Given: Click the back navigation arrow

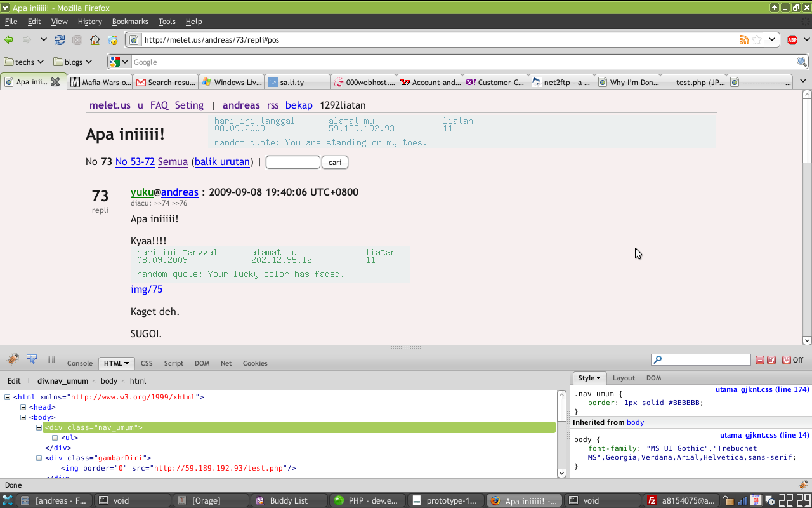Looking at the screenshot, I should (x=9, y=40).
